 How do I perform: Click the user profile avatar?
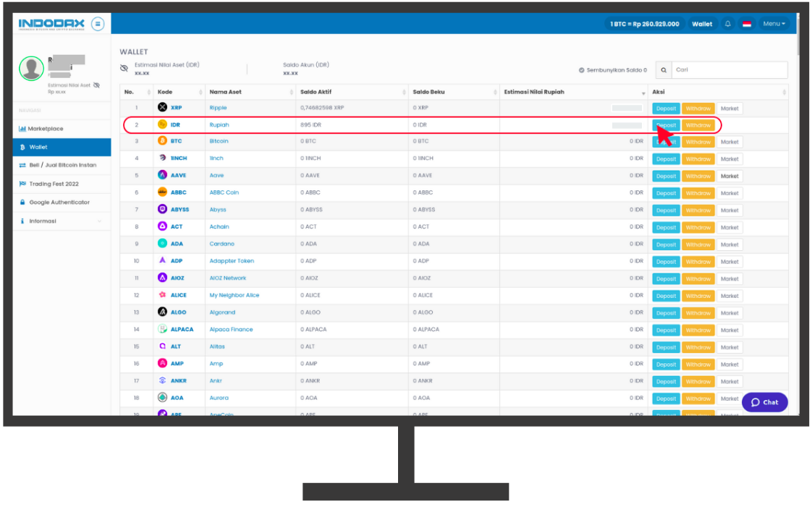point(31,68)
